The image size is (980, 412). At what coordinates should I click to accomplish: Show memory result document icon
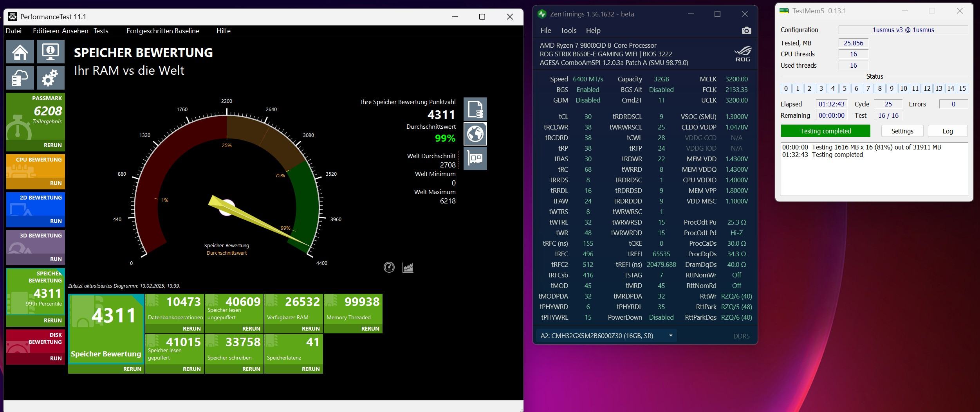[475, 109]
